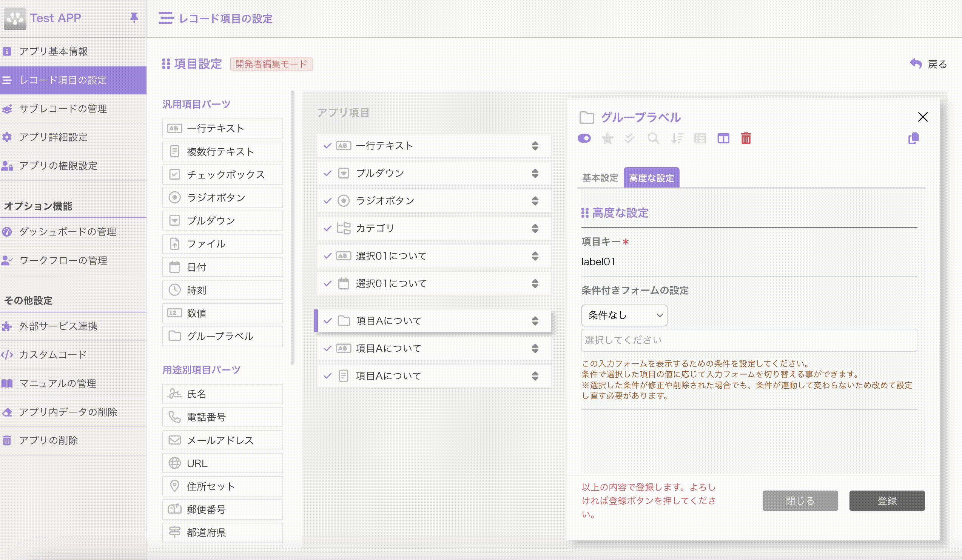Select 一行テキスト part in 汎用項目パーツ

click(222, 129)
